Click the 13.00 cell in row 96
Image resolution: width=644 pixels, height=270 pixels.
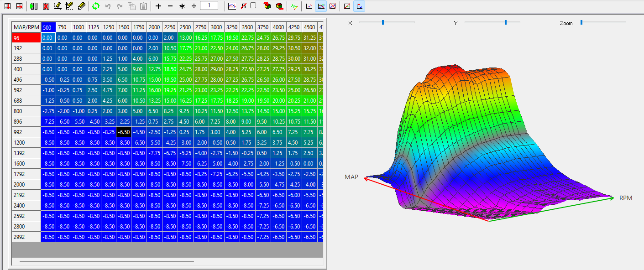click(185, 38)
